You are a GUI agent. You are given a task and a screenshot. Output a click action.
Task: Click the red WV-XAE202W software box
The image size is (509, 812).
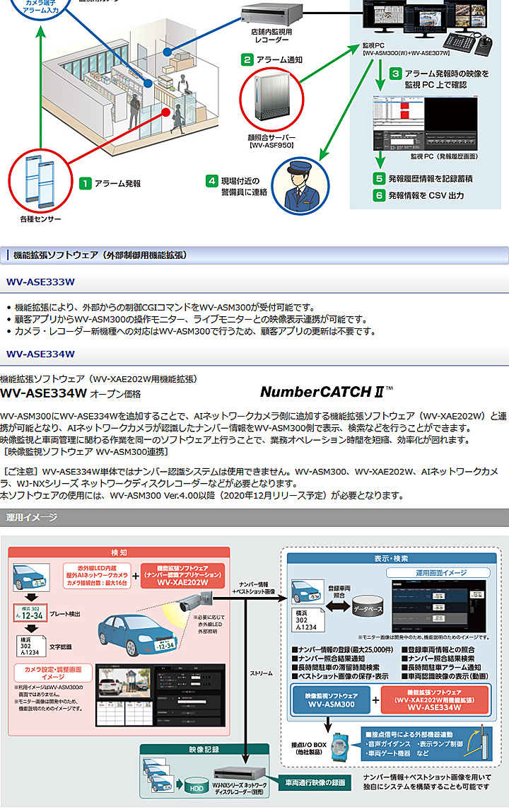183,575
